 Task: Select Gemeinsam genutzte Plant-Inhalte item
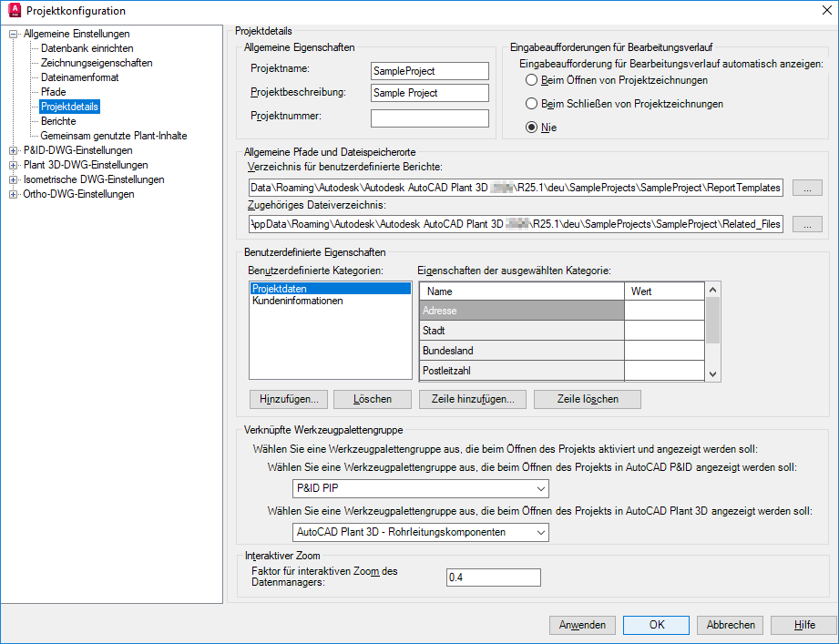click(114, 136)
